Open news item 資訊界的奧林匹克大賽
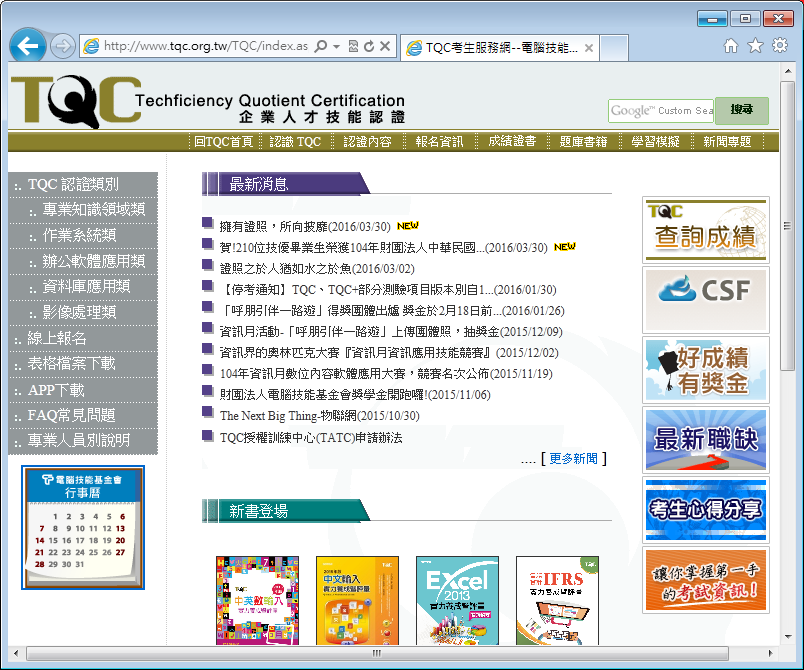The width and height of the screenshot is (804, 670). (389, 353)
